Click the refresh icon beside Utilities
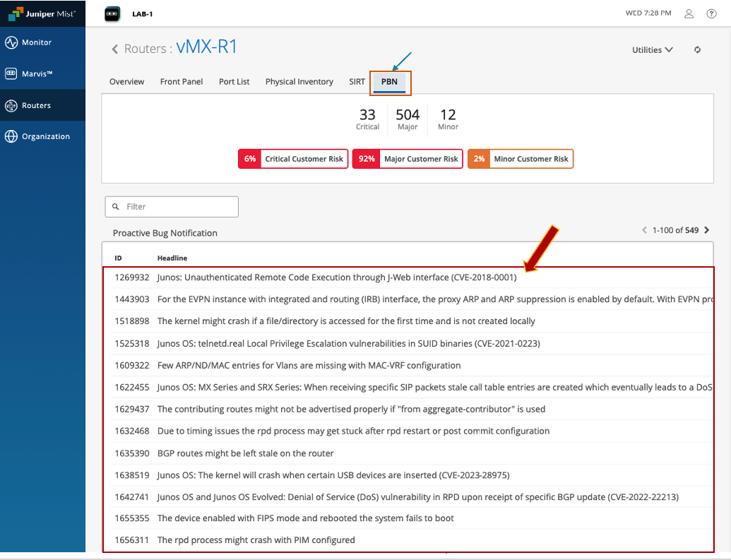The height and width of the screenshot is (560, 731). [697, 50]
